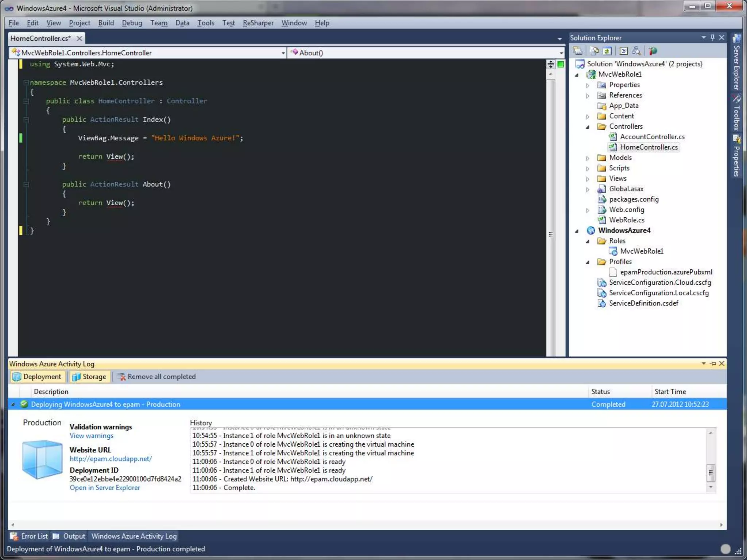Image resolution: width=747 pixels, height=560 pixels.
Task: Expand the Models folder
Action: [x=588, y=158]
